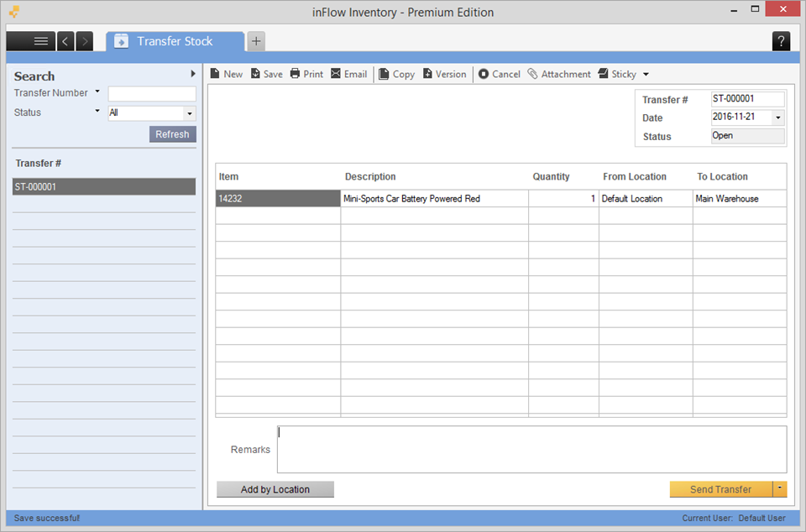The height and width of the screenshot is (532, 806).
Task: Click the Date field showing 2016-11-21
Action: [741, 117]
